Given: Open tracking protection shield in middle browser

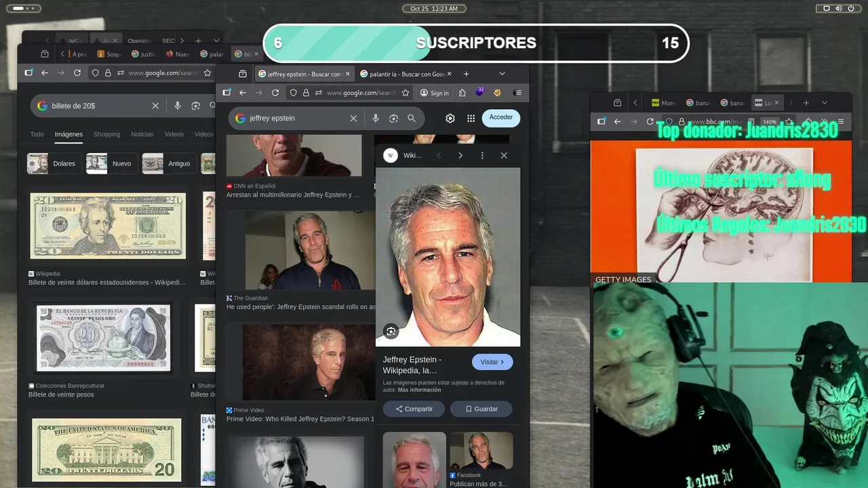Looking at the screenshot, I should 294,93.
